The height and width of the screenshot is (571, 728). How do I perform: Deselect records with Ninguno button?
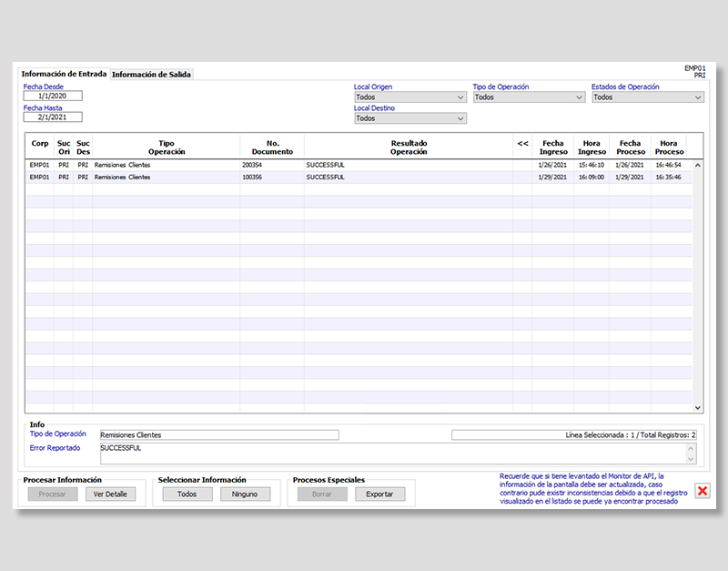(245, 494)
